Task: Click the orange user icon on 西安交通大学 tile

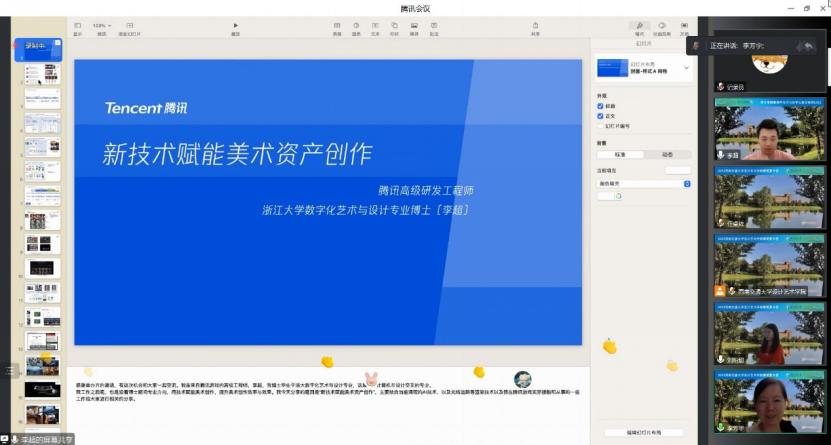Action: coord(720,291)
